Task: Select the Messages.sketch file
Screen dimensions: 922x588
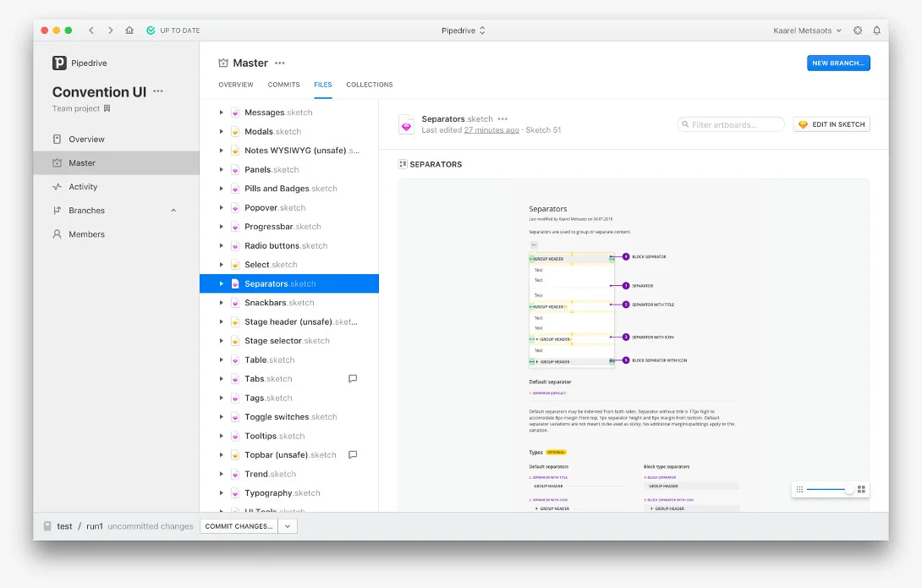Action: coord(288,113)
